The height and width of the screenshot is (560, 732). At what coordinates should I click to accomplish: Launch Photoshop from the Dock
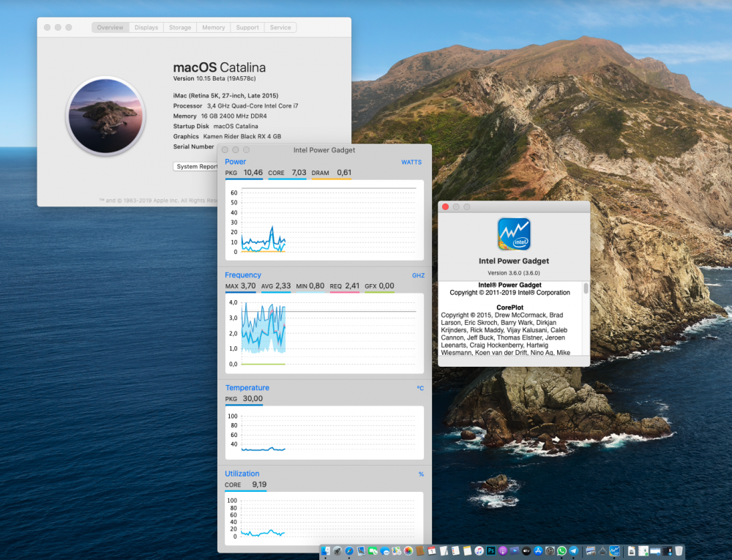490,550
